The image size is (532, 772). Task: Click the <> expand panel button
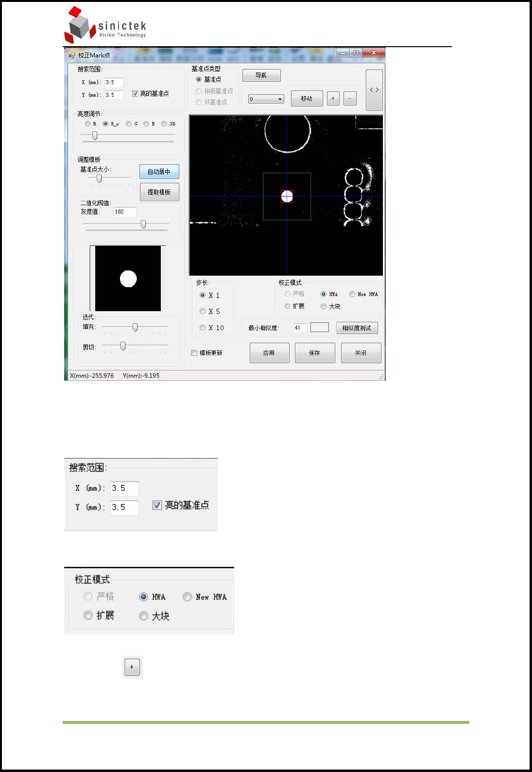pos(374,90)
